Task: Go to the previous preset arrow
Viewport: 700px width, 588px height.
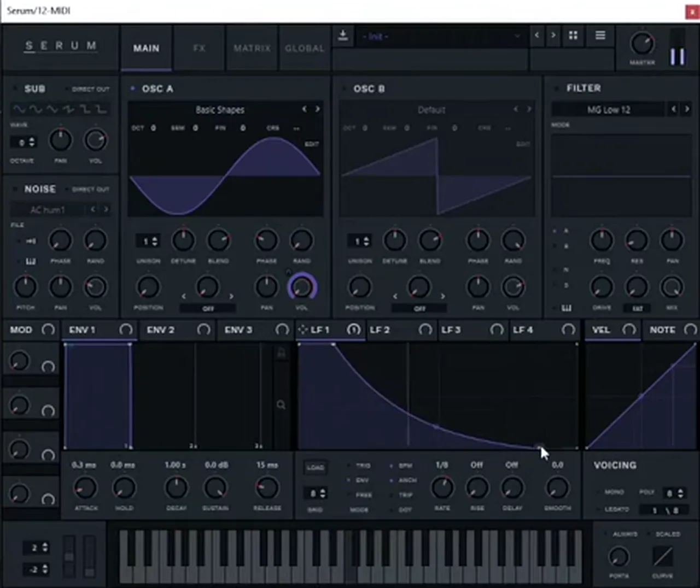Action: 536,36
